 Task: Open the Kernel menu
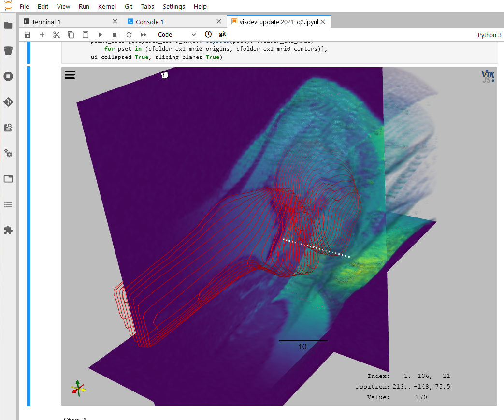pos(107,6)
